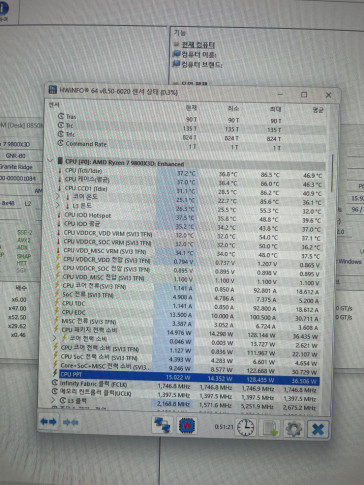
Task: Collapse the CPU [#0] AMD Ryzen sensor group
Action: pyautogui.click(x=51, y=161)
